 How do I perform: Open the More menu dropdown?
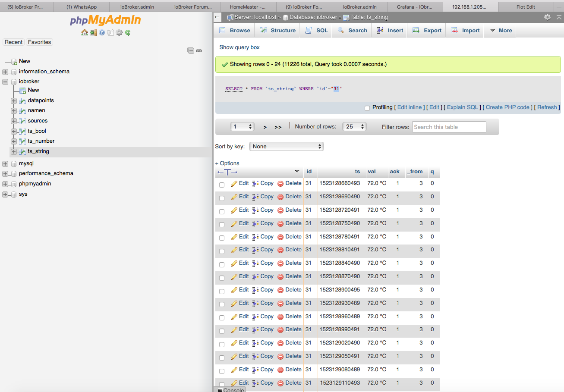click(x=501, y=31)
